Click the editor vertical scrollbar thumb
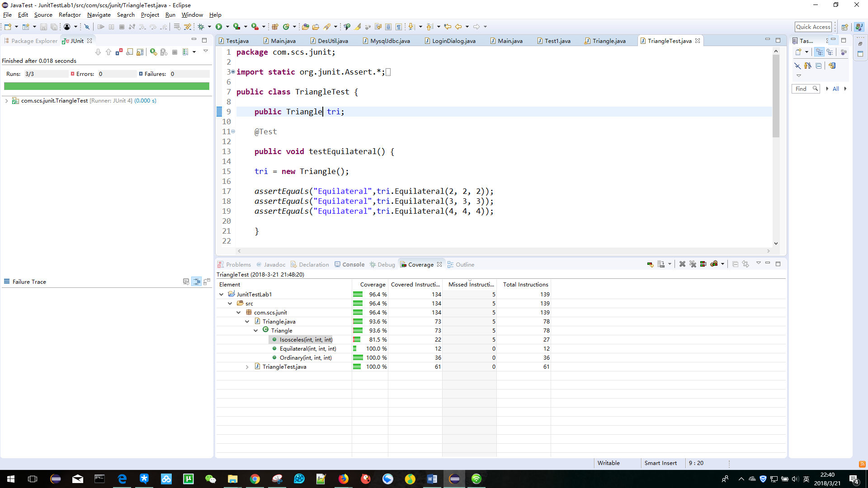The image size is (868, 488). [x=776, y=95]
